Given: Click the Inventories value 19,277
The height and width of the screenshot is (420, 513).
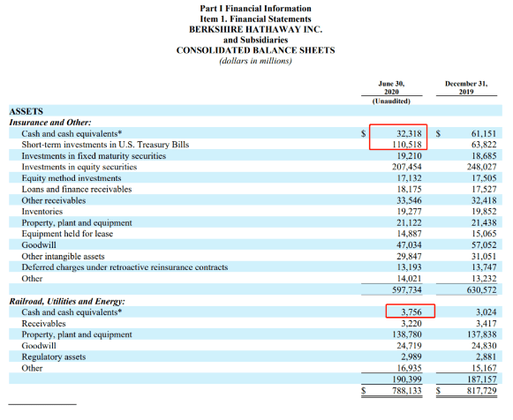Looking at the screenshot, I should click(x=410, y=212).
